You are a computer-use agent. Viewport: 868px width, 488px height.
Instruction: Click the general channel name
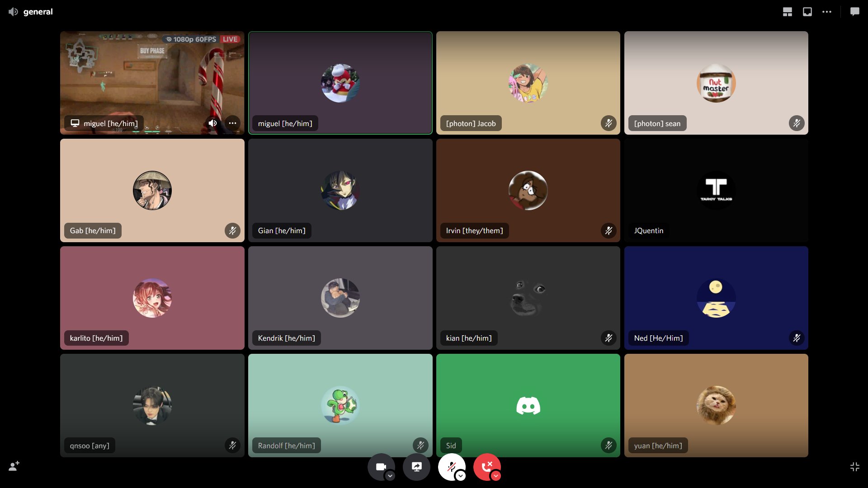tap(38, 12)
